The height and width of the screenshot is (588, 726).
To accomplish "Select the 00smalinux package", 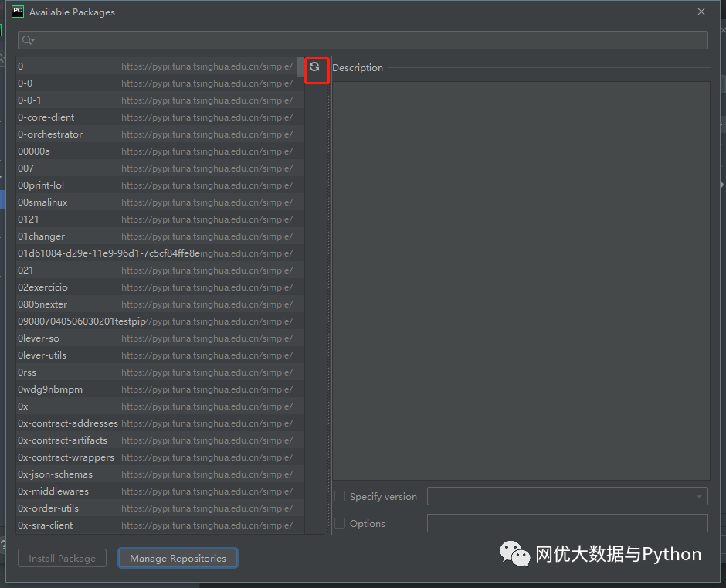I will tap(160, 202).
